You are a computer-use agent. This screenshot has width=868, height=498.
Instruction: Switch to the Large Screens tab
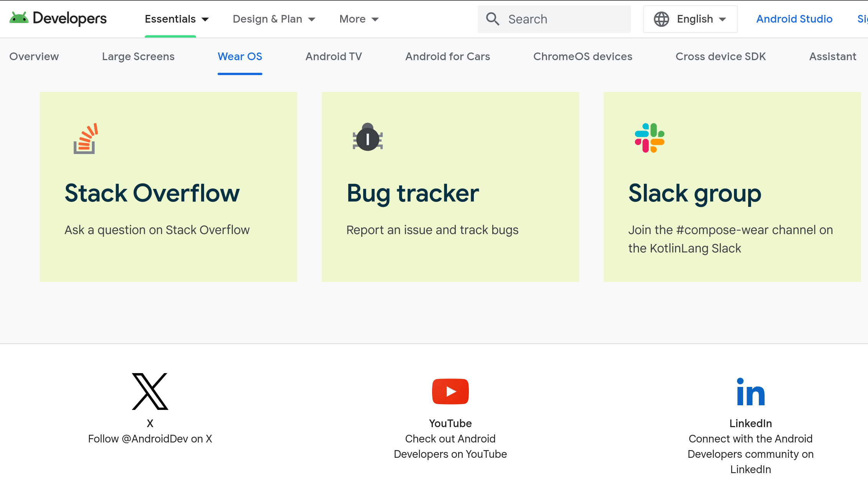click(x=138, y=56)
